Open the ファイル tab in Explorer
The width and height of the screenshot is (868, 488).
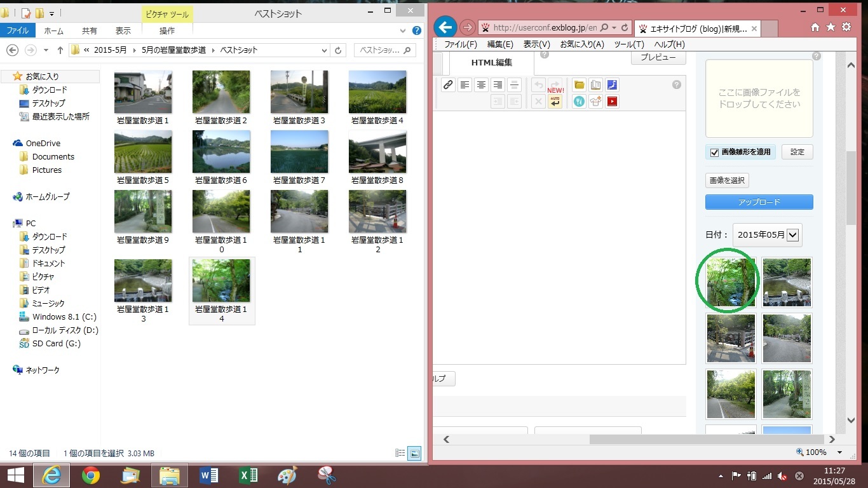coord(18,30)
